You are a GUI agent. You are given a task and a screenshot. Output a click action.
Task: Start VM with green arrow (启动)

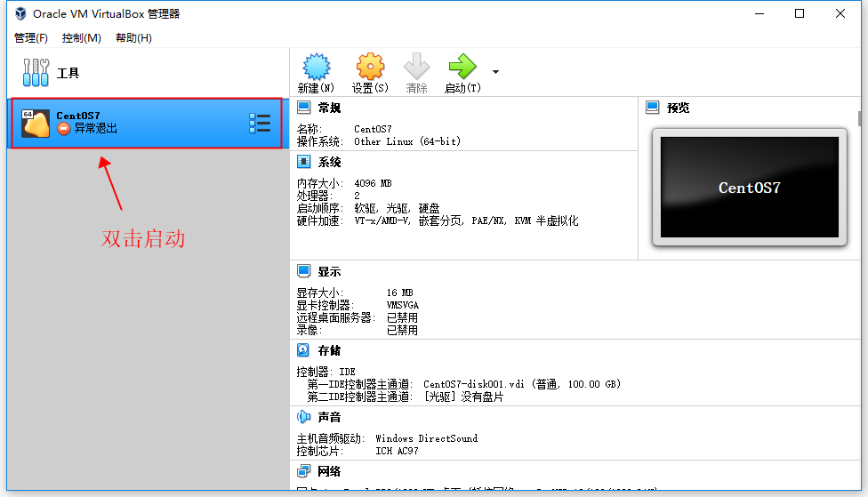click(462, 67)
